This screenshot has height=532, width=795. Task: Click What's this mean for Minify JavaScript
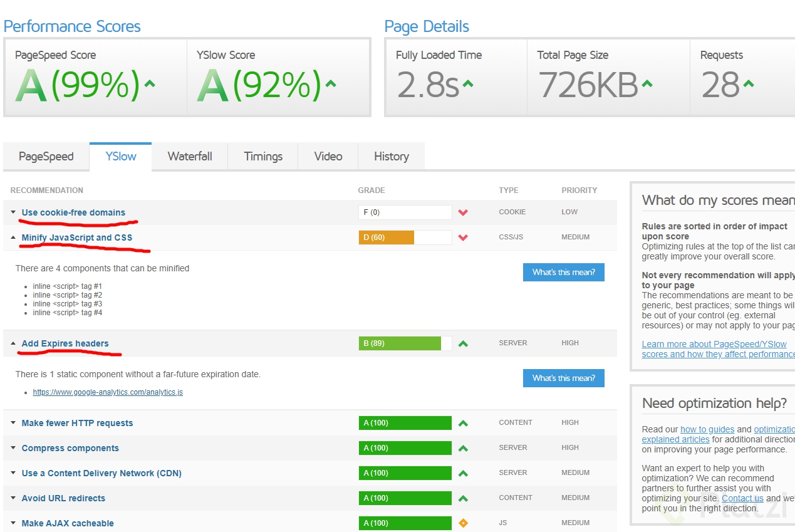(564, 272)
